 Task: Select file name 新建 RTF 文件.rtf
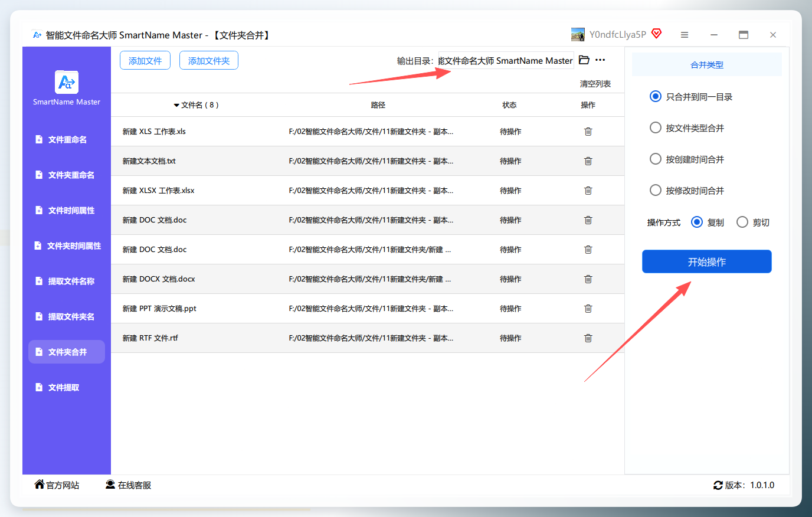pyautogui.click(x=150, y=338)
